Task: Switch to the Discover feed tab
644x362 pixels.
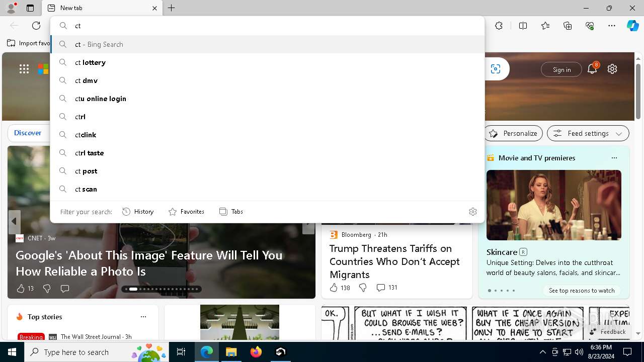Action: tap(28, 133)
